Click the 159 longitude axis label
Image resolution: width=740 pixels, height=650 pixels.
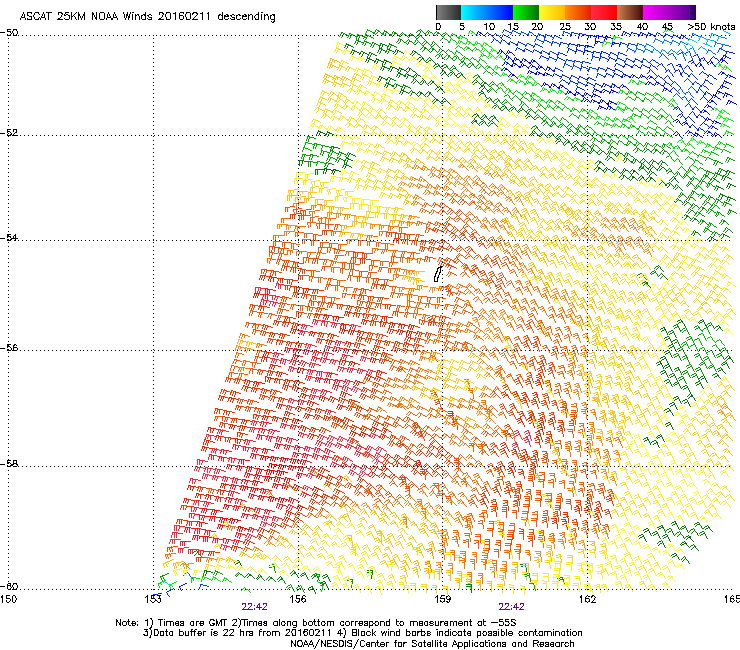click(x=443, y=599)
